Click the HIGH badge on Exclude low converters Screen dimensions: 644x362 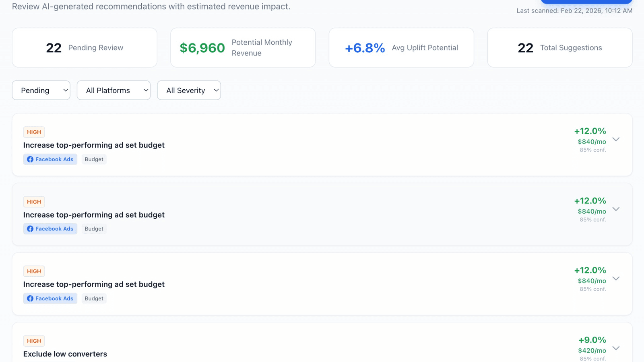[x=34, y=341]
